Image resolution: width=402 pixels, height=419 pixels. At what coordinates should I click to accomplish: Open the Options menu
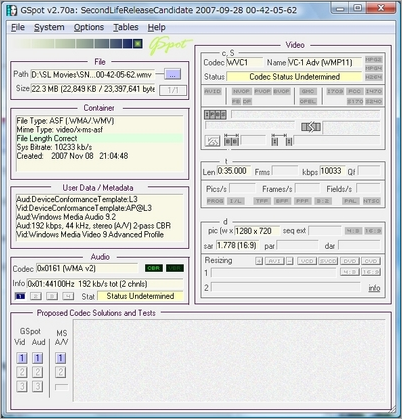click(89, 27)
